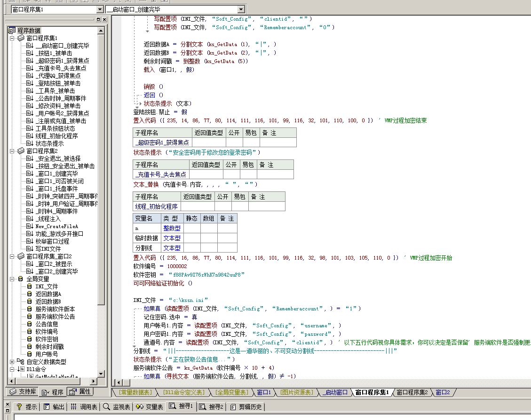Switch to the [Dll命令定义表] tab
The image size is (531, 420).
pos(184,392)
